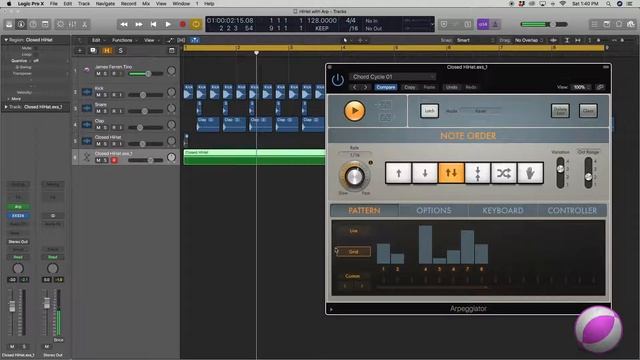
Task: Toggle the yellow Cycle button
Action: (196, 24)
